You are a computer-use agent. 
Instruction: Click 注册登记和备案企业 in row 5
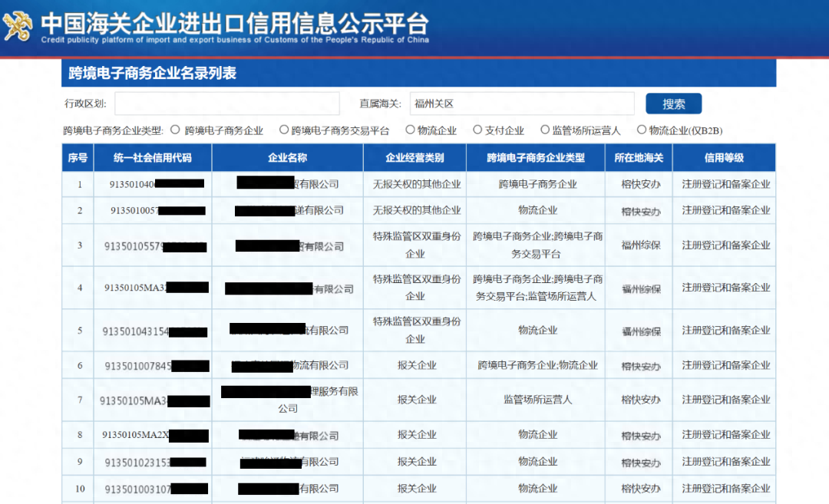726,330
